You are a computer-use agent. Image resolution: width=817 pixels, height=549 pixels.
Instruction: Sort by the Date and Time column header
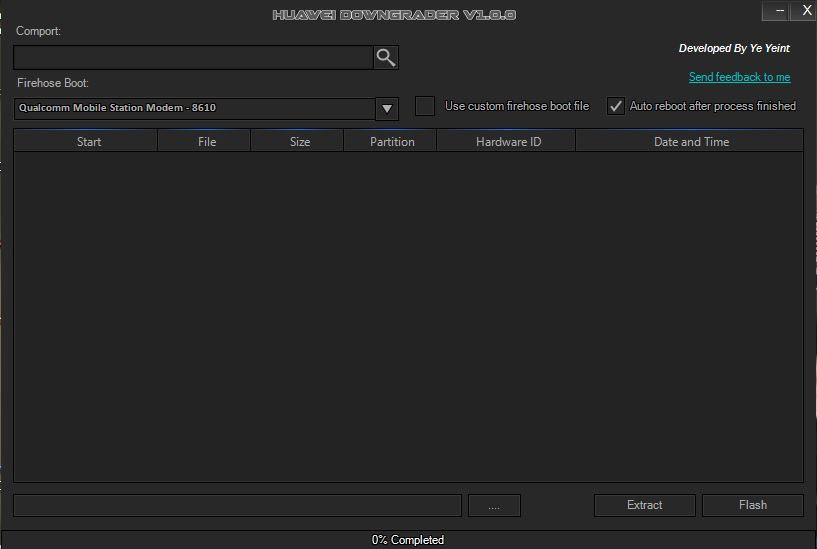click(x=689, y=141)
